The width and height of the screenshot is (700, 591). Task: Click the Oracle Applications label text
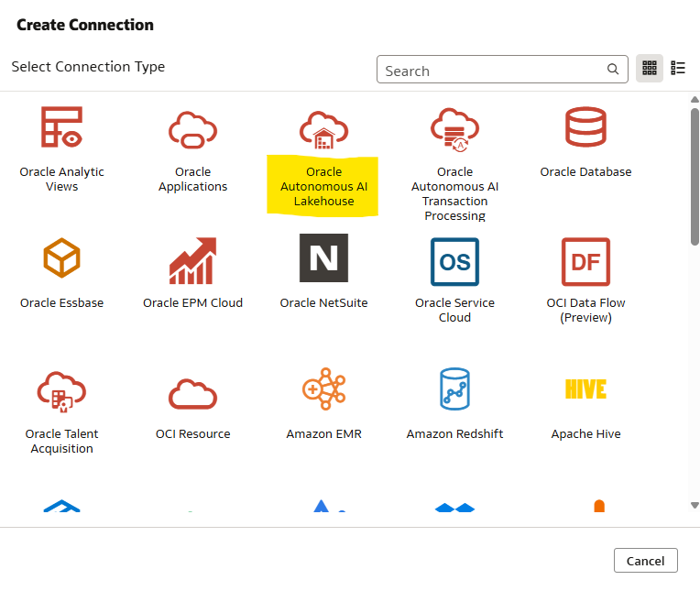click(192, 179)
